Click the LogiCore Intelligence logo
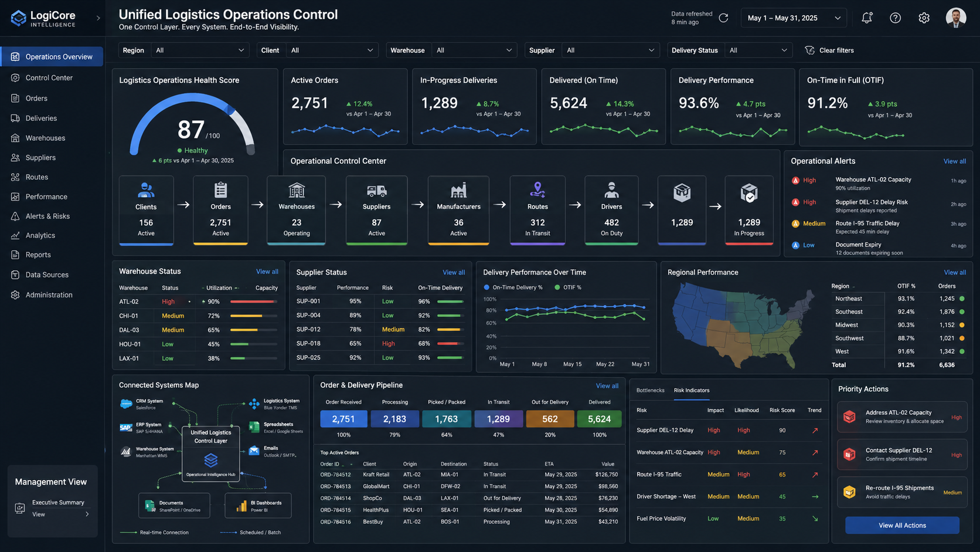The width and height of the screenshot is (980, 552). coord(43,18)
